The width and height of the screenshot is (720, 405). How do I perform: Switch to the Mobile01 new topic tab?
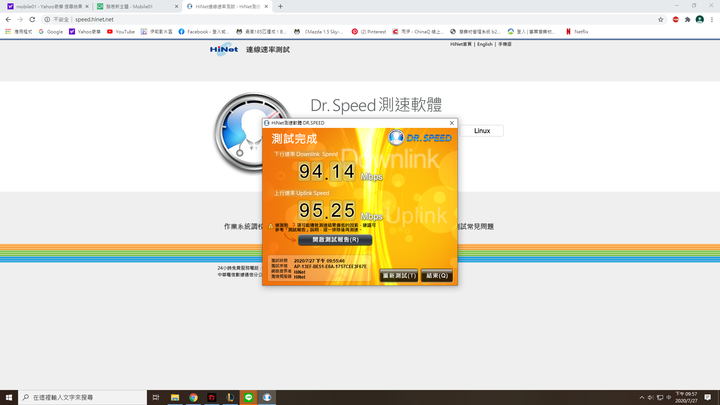coord(137,6)
